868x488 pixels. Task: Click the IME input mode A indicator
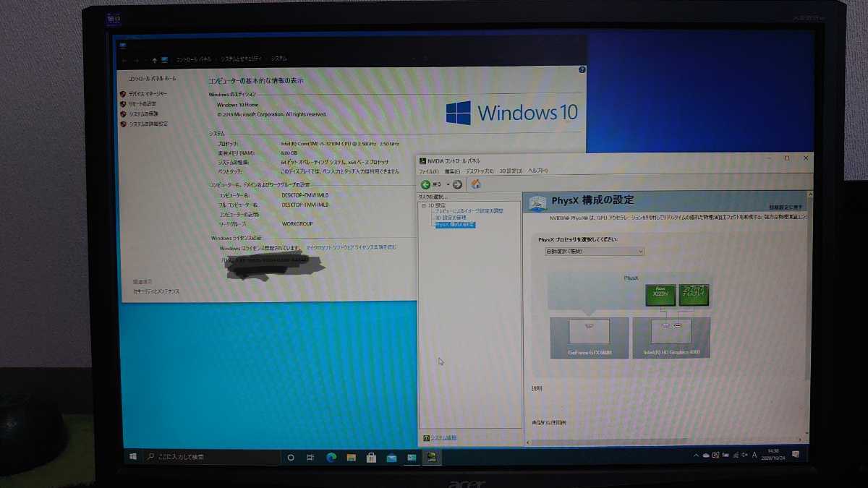coord(754,455)
